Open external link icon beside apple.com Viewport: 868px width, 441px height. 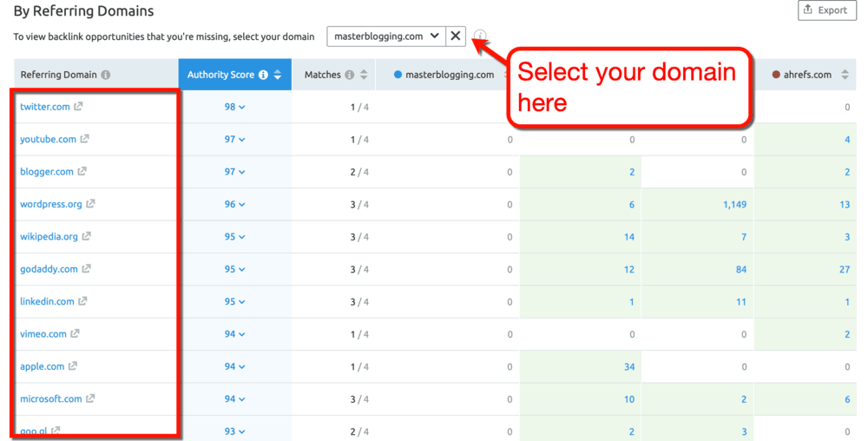point(73,366)
